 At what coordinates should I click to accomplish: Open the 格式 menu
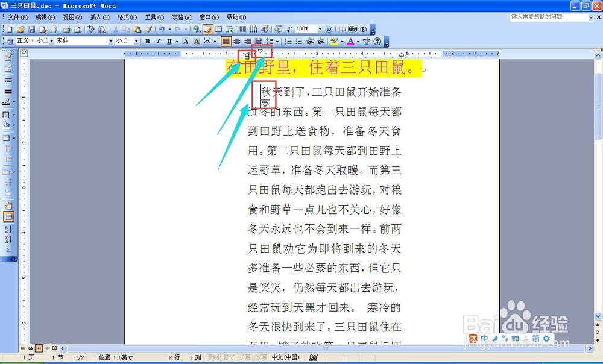pyautogui.click(x=127, y=17)
